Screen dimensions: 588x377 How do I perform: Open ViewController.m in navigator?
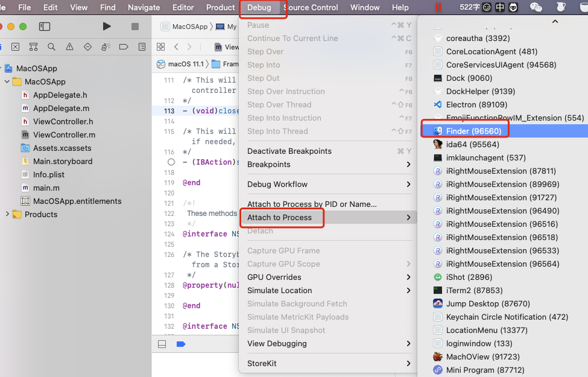[64, 135]
